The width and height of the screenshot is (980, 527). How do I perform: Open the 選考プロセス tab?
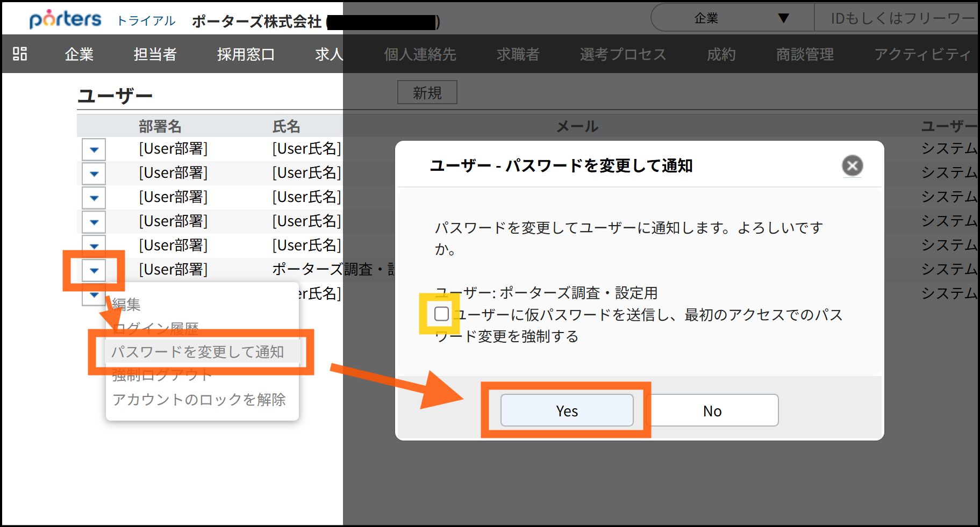coord(623,54)
